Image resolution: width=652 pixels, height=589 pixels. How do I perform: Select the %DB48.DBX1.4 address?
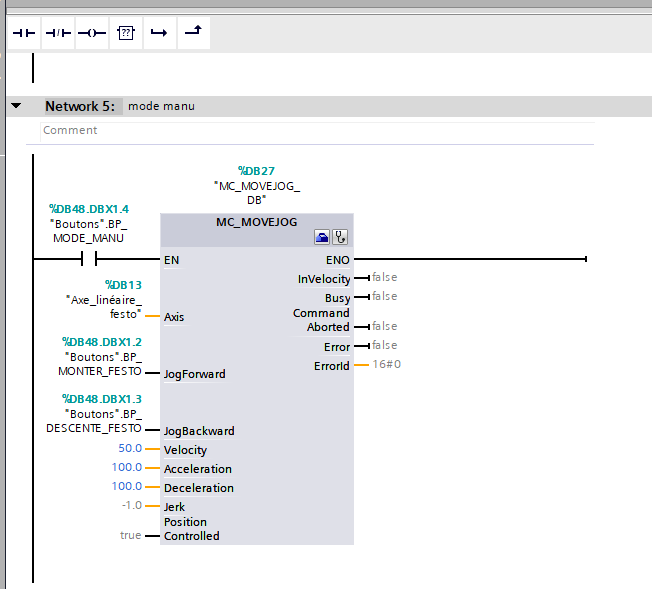tap(89, 209)
